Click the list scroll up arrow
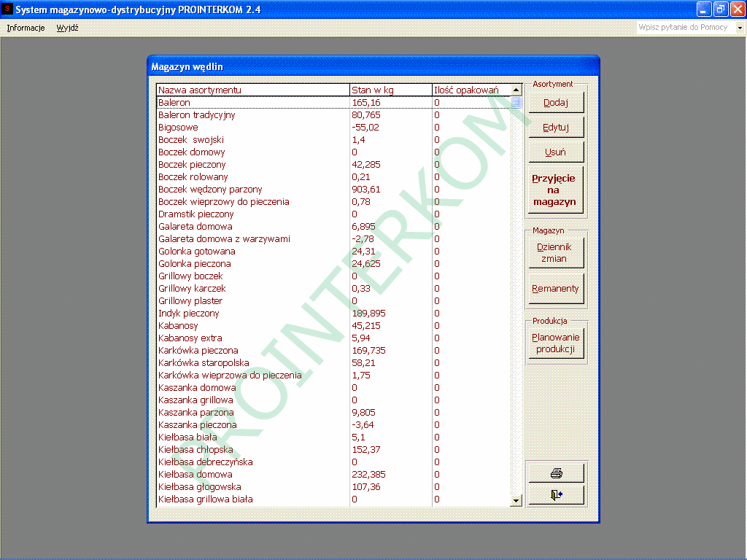 516,90
